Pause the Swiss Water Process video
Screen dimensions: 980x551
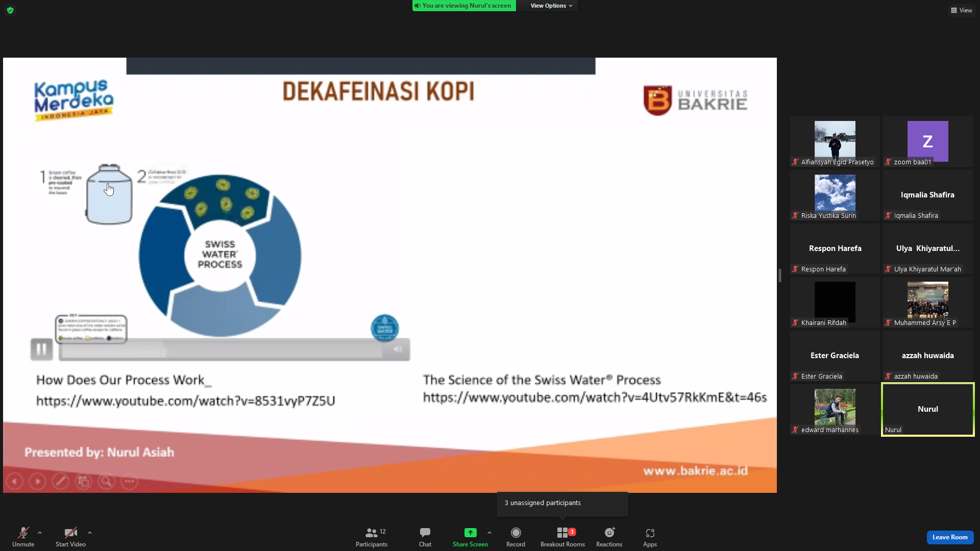(x=41, y=349)
